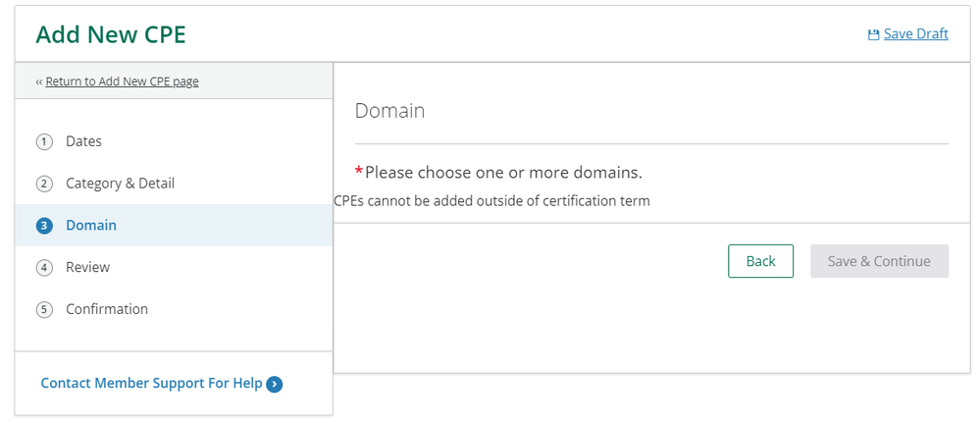Click the Save Draft link
The width and height of the screenshot is (980, 424).
[915, 34]
